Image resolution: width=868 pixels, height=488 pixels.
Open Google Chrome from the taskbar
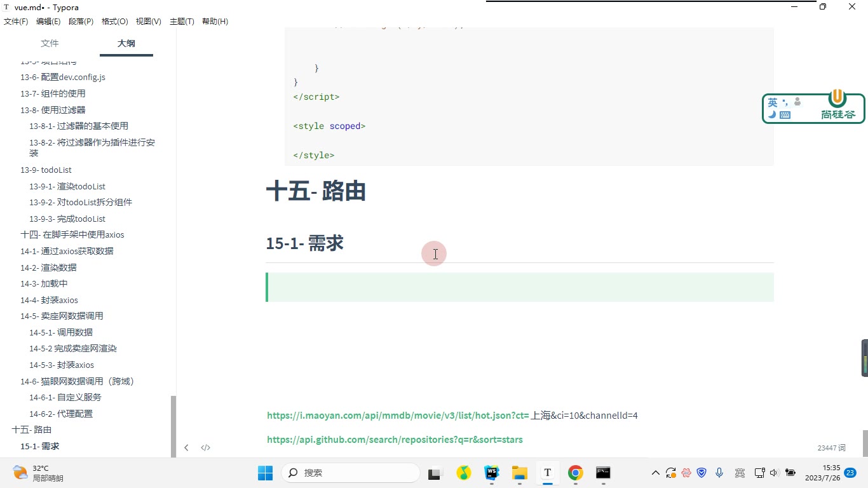click(576, 473)
